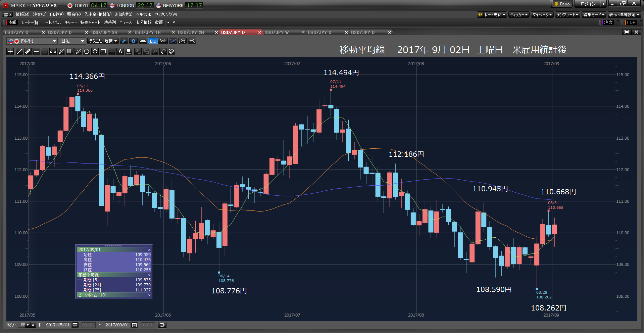
Task: Select the Gann fan lines tool
Action: pos(78,51)
